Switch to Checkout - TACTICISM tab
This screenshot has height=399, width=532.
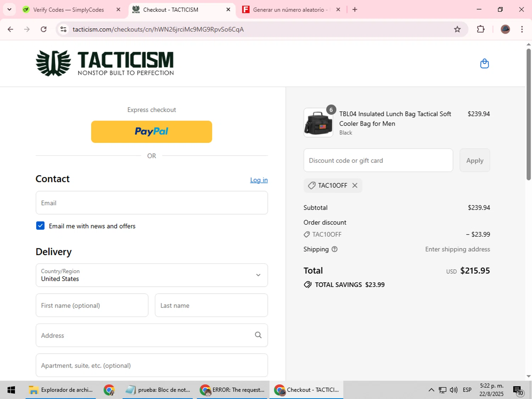(171, 10)
